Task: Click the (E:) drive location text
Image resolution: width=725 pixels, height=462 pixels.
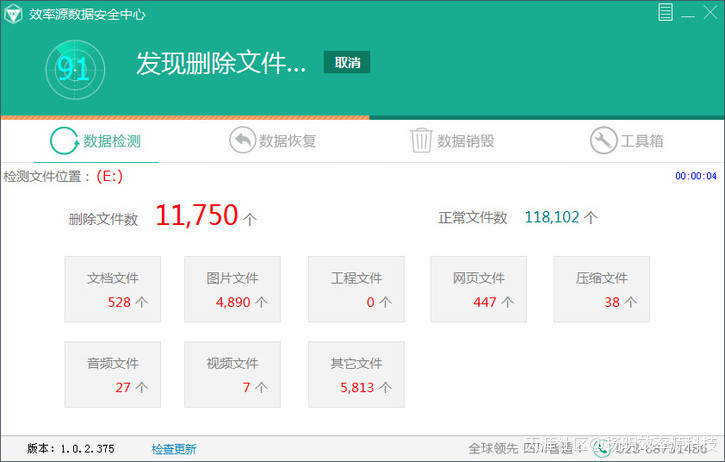Action: point(110,176)
